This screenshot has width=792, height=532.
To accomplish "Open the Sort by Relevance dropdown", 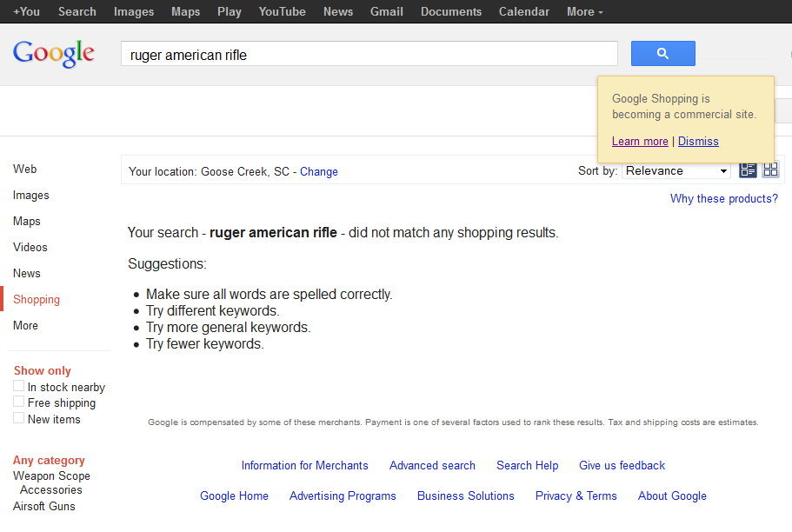I will coord(676,170).
